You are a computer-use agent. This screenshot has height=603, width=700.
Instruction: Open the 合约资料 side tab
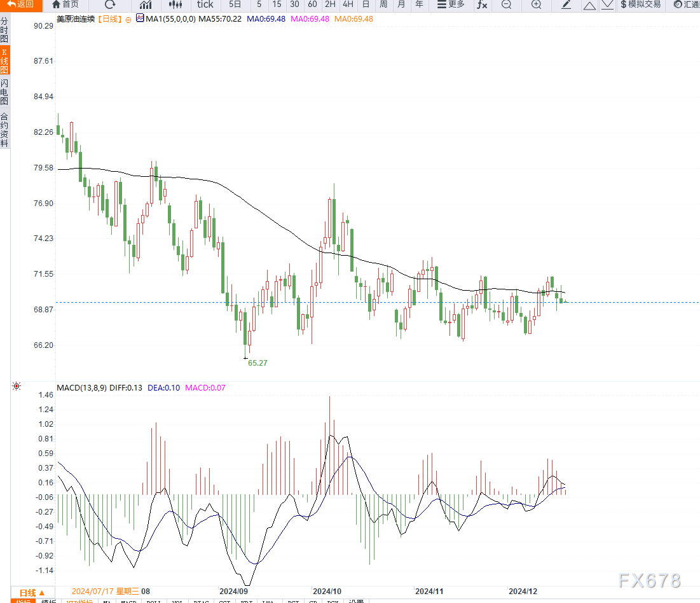(x=4, y=130)
